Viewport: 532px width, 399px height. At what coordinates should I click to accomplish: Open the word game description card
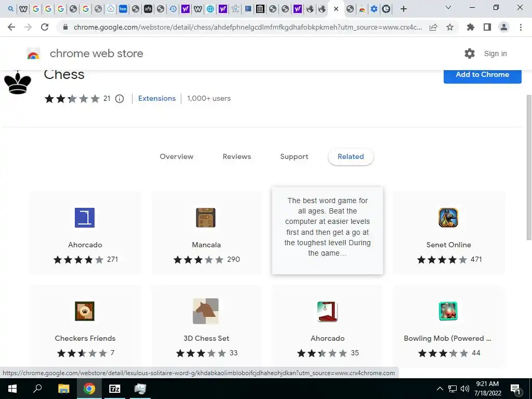point(327,230)
